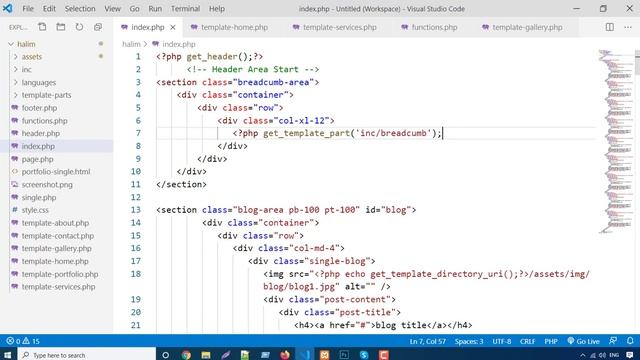This screenshot has height=360, width=640.
Task: Open the File menu
Action: (x=28, y=9)
